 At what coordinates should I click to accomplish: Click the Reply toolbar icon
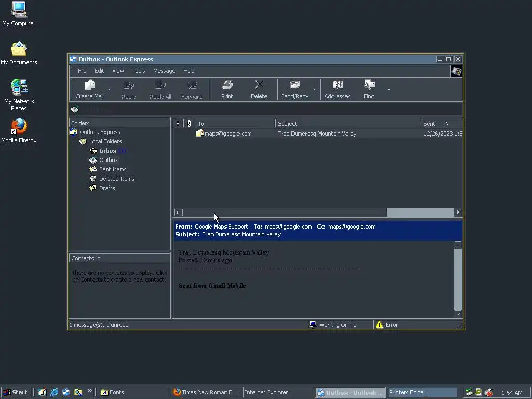129,89
